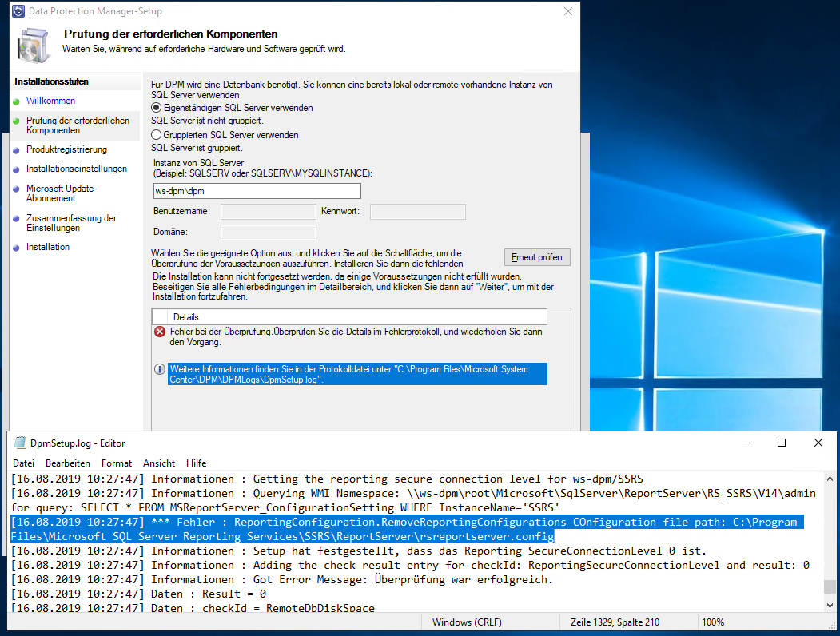
Task: Click the Data Protection Manager setup title bar icon
Action: (x=18, y=11)
